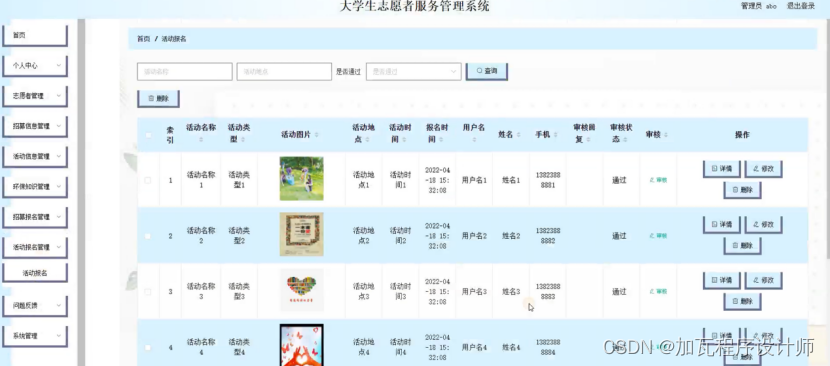Viewport: 830px width, 366px height.
Task: Delete the 活动名称2 row with 删除
Action: click(x=742, y=245)
